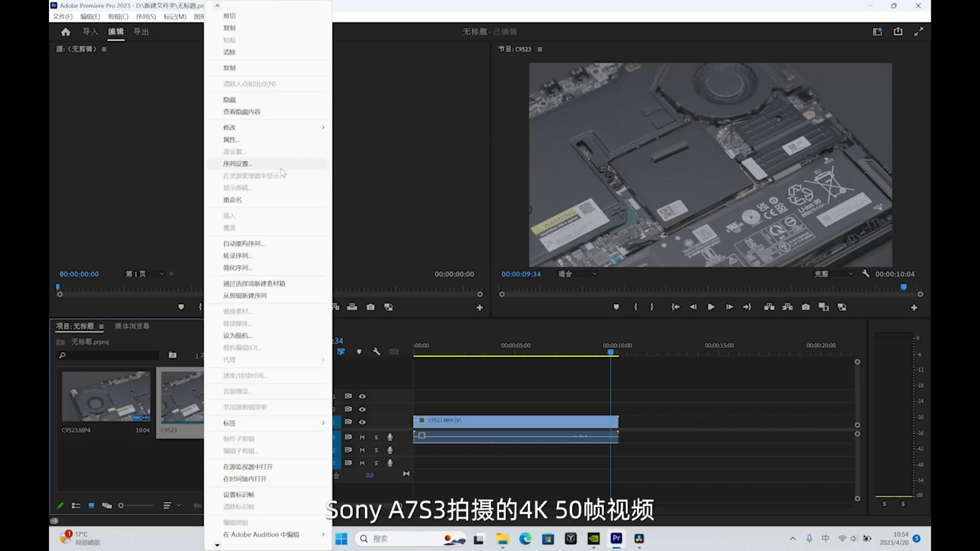This screenshot has width=980, height=551.
Task: Select C9523.MP4 clip thumbnail in Project panel
Action: point(106,396)
